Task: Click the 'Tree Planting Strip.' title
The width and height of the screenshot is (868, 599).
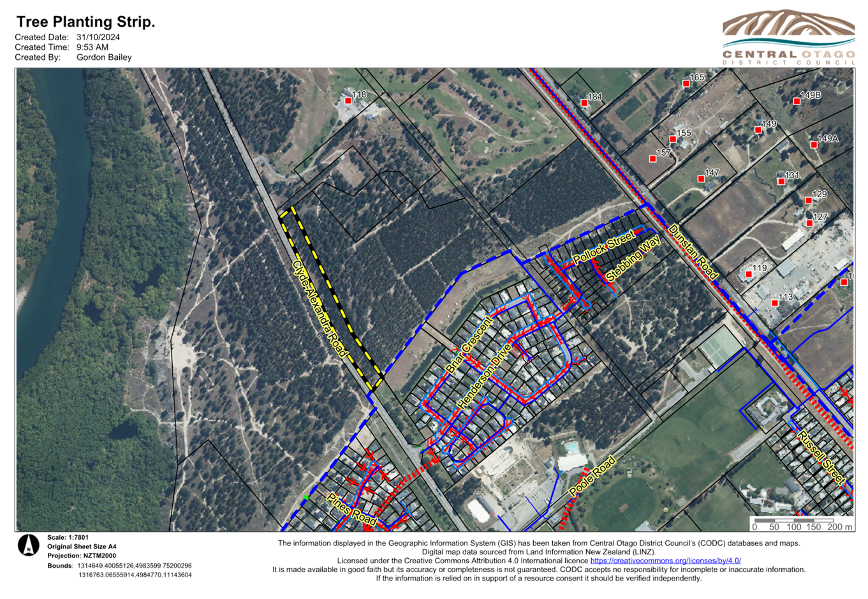Action: tap(85, 22)
